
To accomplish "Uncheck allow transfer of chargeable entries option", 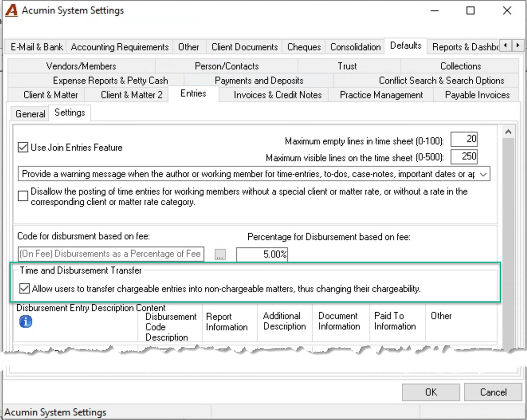I will [24, 289].
